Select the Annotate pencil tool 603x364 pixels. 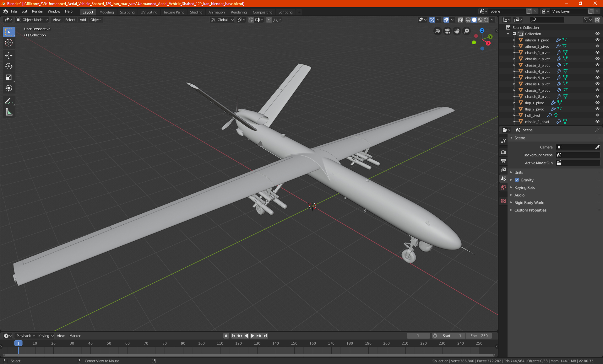click(9, 101)
